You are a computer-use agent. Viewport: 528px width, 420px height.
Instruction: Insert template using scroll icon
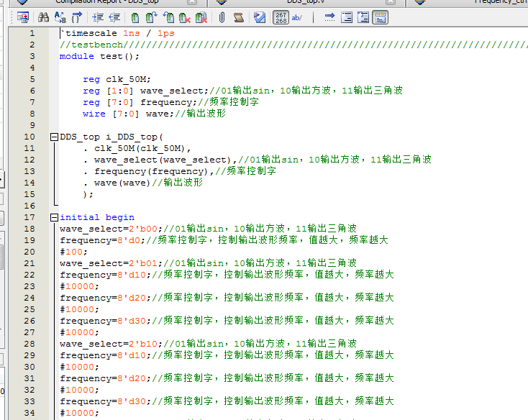[x=239, y=17]
